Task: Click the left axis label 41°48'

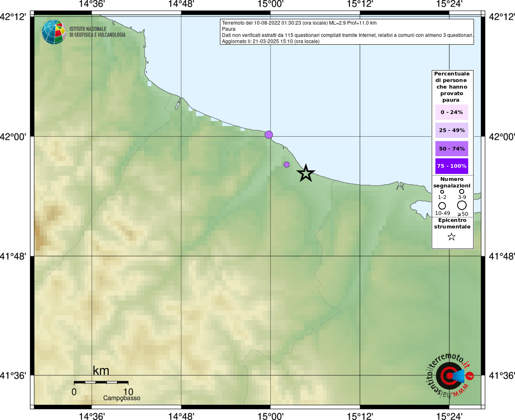Action: click(x=13, y=256)
